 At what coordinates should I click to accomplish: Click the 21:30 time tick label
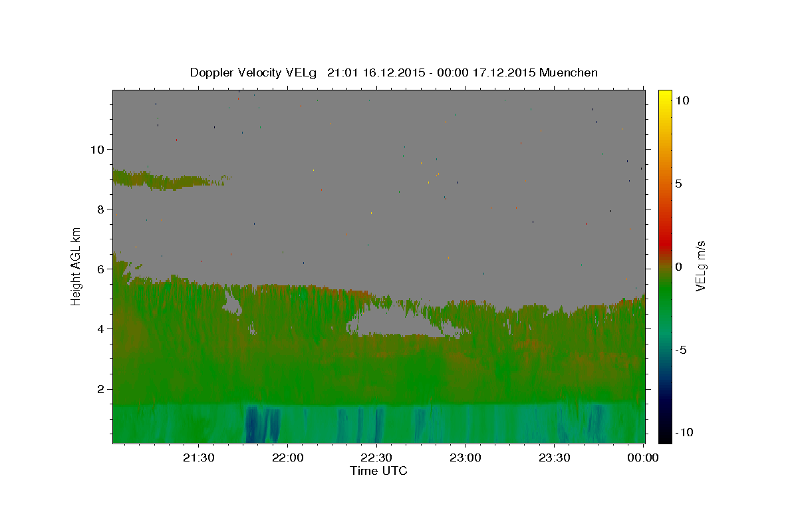(x=198, y=458)
